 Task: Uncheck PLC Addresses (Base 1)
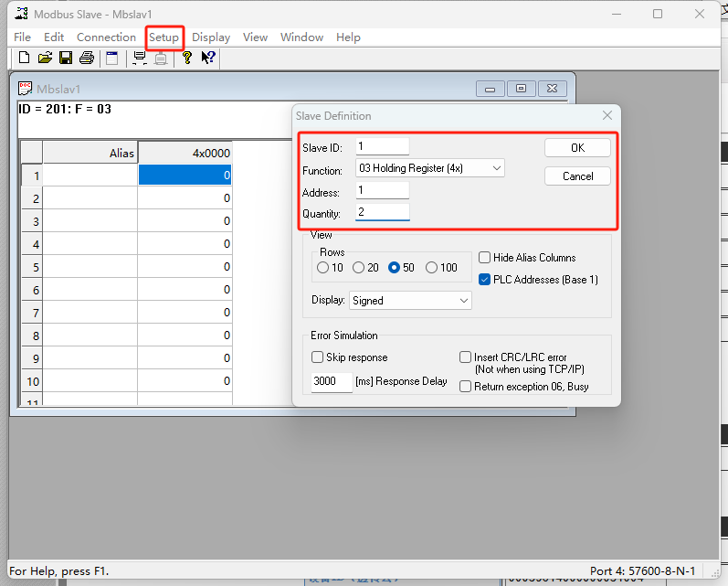(485, 280)
